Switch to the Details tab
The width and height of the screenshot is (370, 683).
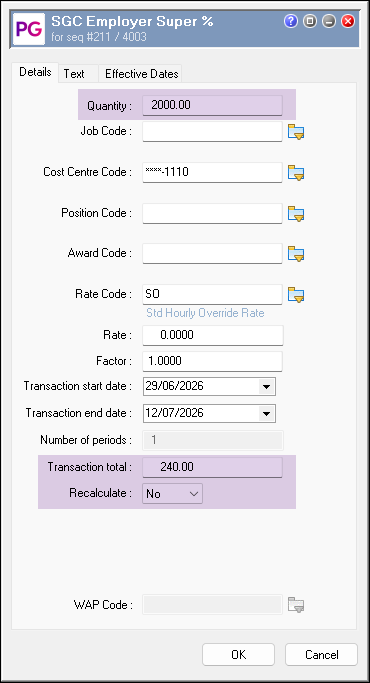click(35, 72)
